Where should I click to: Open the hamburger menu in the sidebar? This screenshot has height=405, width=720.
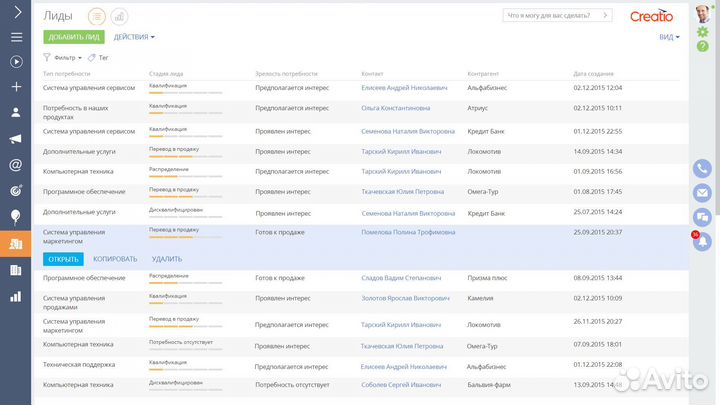point(16,37)
